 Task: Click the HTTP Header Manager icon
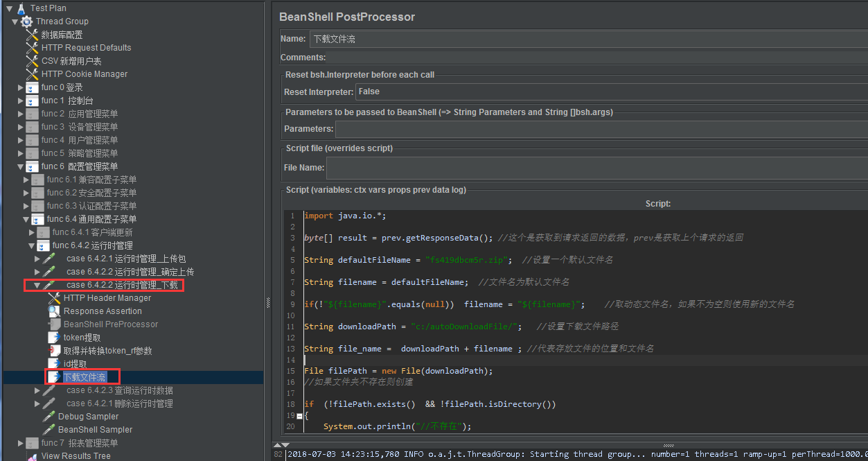point(54,298)
